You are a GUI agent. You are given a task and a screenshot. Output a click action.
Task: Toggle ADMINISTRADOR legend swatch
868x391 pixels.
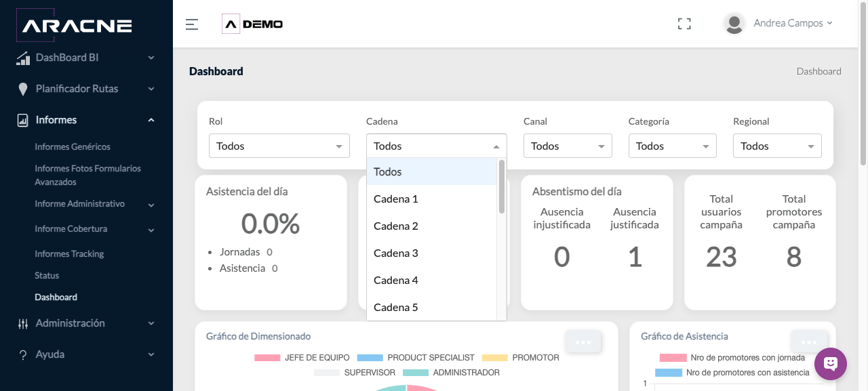[x=416, y=373]
